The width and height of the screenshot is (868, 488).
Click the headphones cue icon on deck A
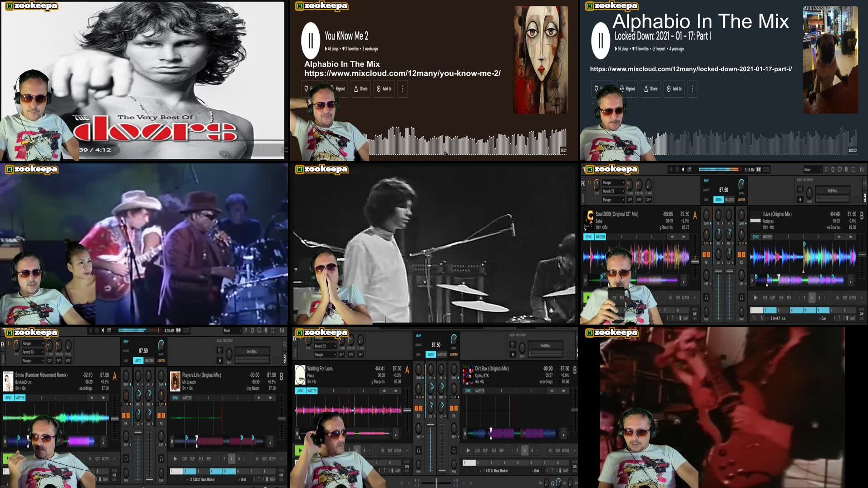(706, 298)
